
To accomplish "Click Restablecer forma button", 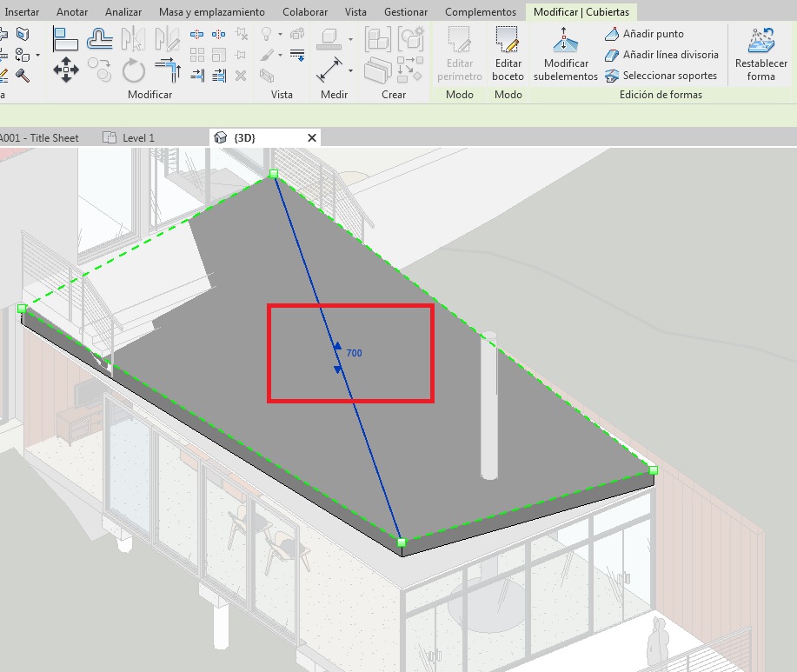I will 760,54.
